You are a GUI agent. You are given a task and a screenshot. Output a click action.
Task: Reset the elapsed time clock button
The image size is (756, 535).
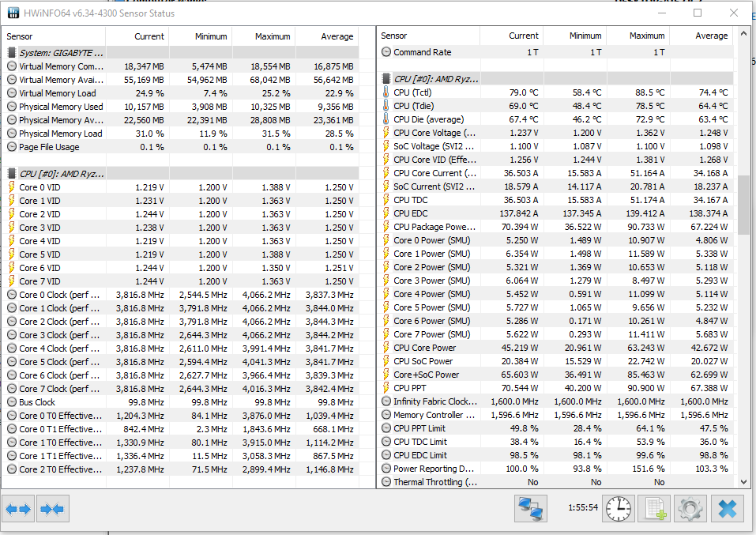(x=618, y=509)
